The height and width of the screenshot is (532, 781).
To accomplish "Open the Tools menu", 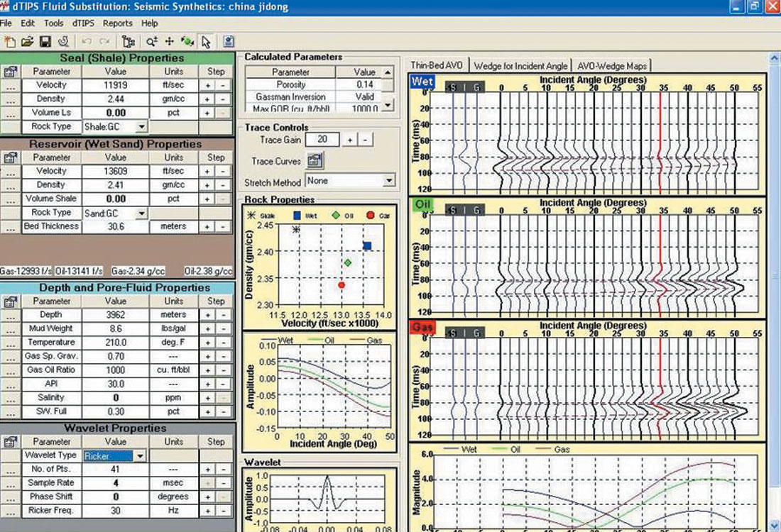I will 53,23.
